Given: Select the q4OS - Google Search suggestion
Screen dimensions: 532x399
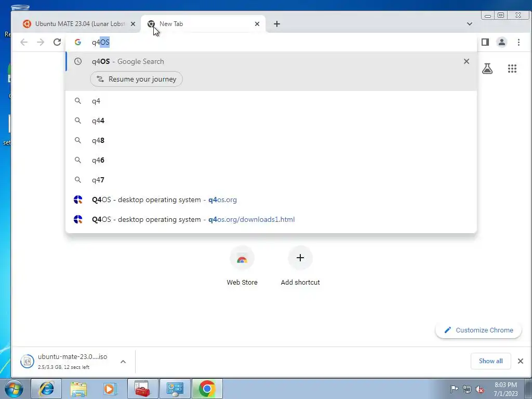Looking at the screenshot, I should tap(271, 61).
